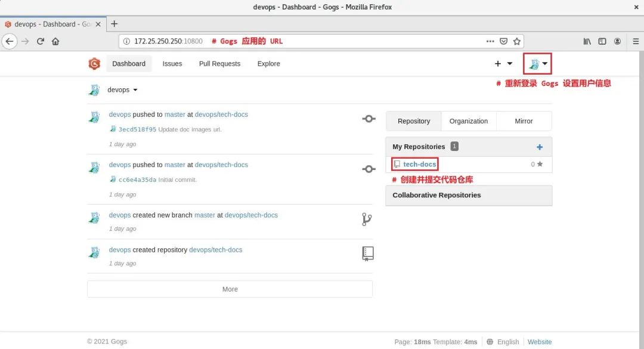Switch to the Repository tab
This screenshot has height=349, width=644.
tap(414, 121)
